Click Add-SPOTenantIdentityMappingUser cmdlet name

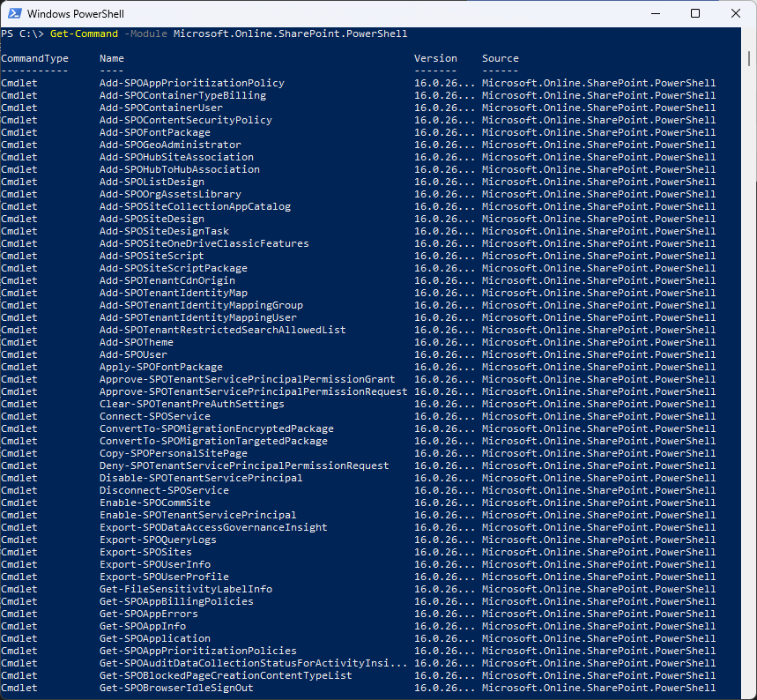[x=198, y=318]
